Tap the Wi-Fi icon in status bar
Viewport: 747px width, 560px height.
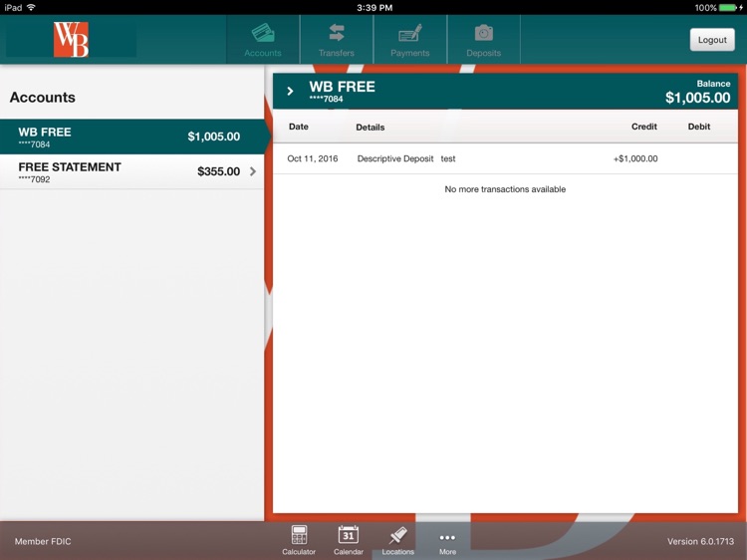(32, 7)
